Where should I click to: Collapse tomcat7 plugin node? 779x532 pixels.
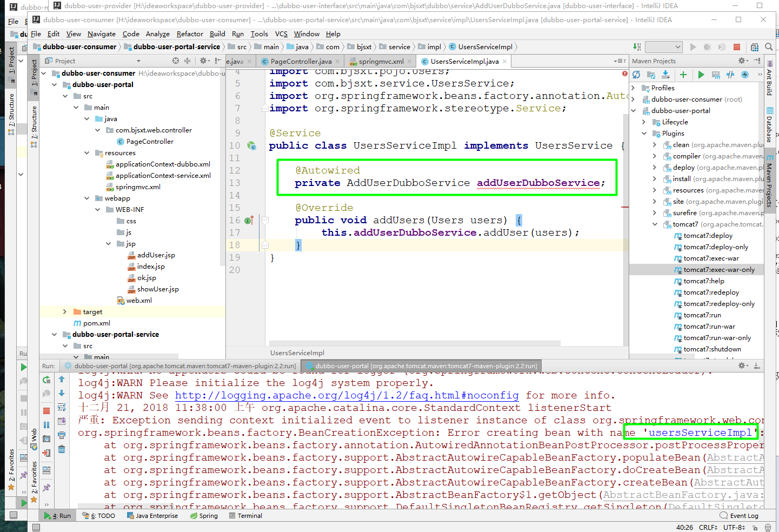pos(655,224)
